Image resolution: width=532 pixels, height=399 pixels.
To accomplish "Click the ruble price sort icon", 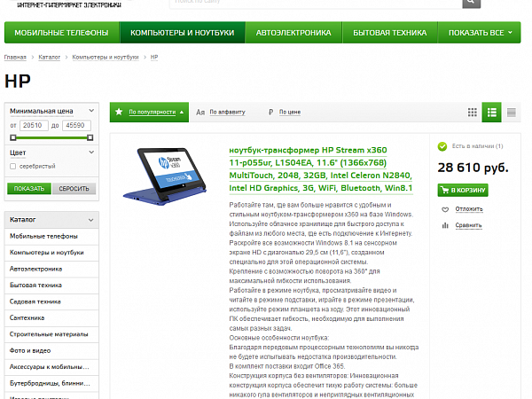I will [x=270, y=112].
